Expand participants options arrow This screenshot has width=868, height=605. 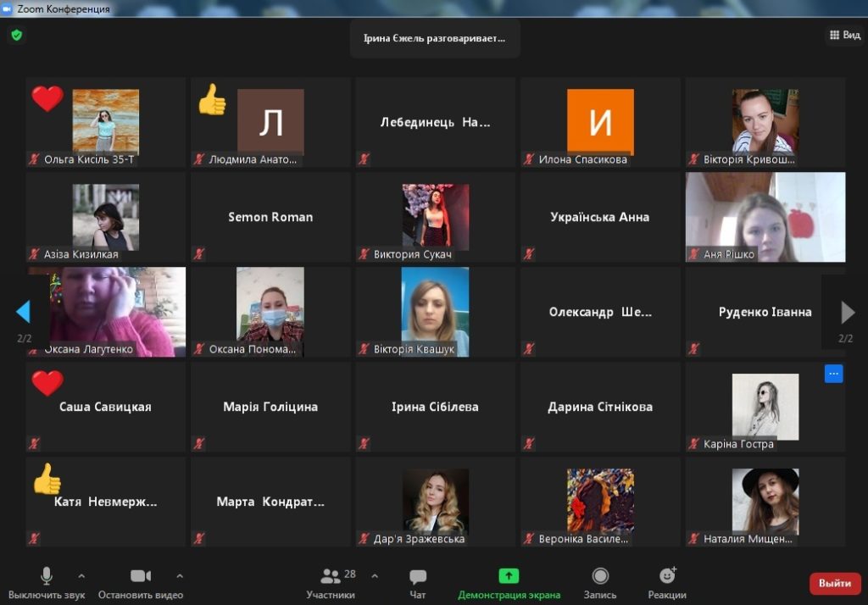coord(375,575)
